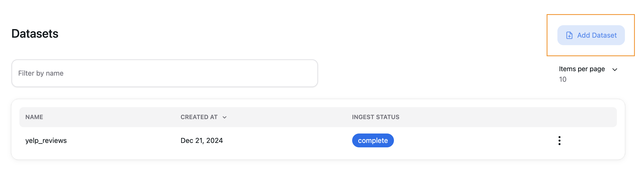Click the CREATED AT header label

199,117
